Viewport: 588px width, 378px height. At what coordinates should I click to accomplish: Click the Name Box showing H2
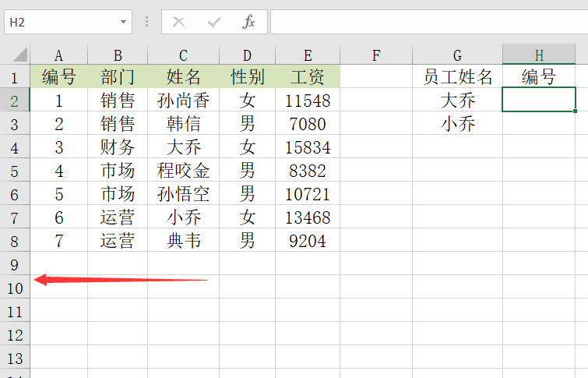coord(68,22)
